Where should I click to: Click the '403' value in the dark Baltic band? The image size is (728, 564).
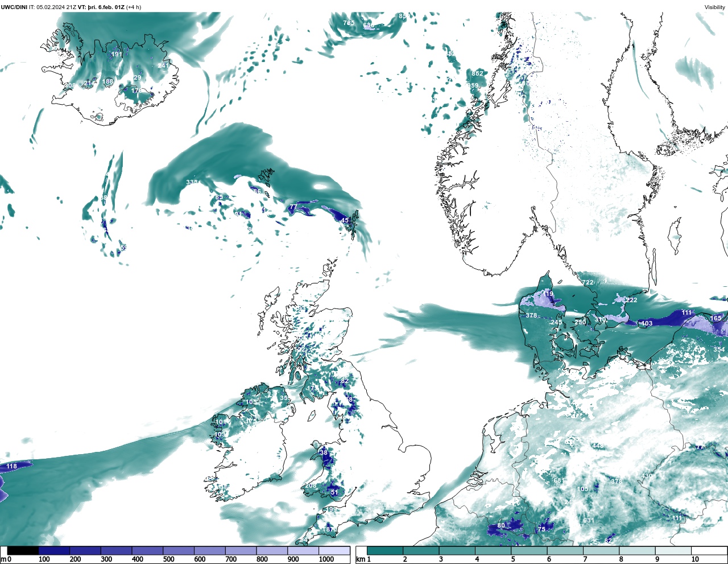[x=647, y=324]
